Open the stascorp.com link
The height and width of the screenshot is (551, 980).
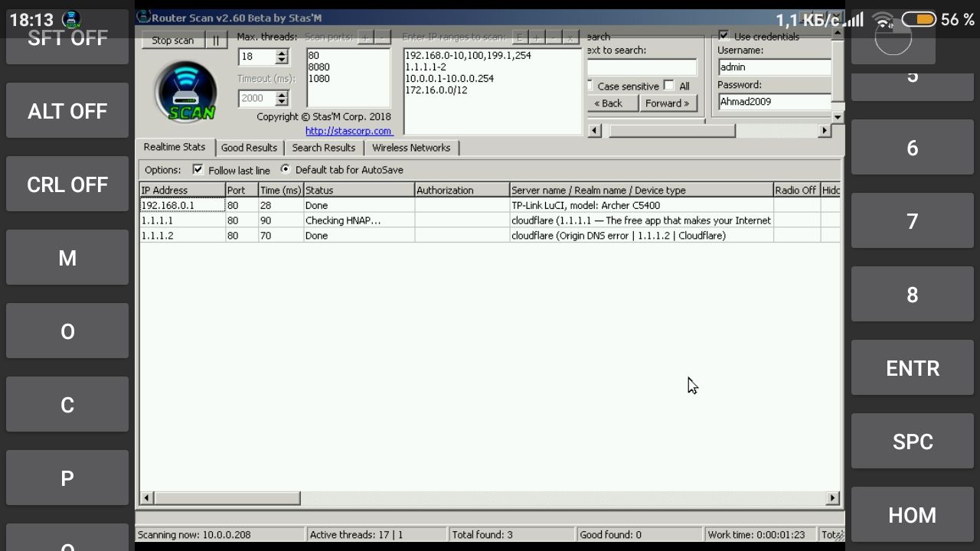pyautogui.click(x=349, y=131)
